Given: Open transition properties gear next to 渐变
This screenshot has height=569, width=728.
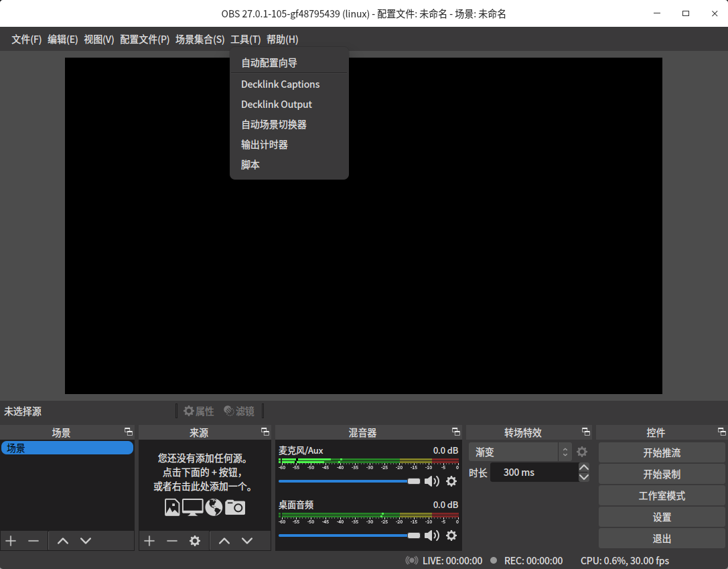Looking at the screenshot, I should coord(582,452).
